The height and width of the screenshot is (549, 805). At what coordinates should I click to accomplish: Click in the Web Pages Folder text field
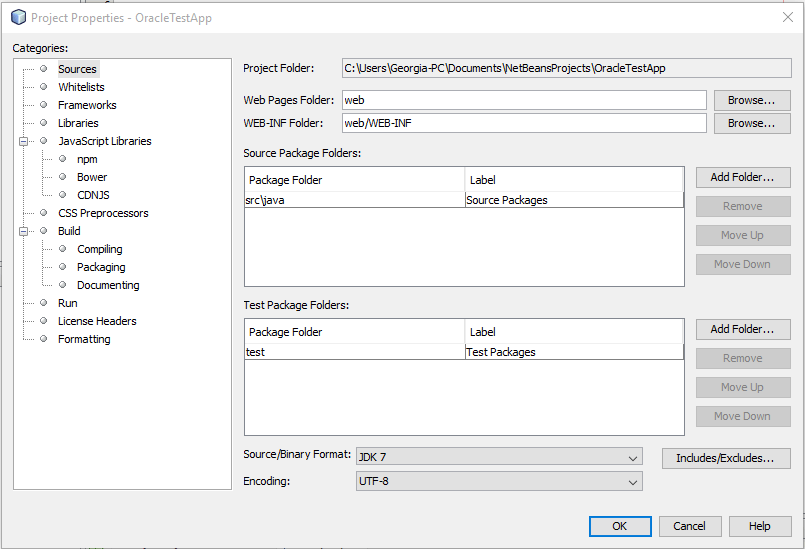524,100
